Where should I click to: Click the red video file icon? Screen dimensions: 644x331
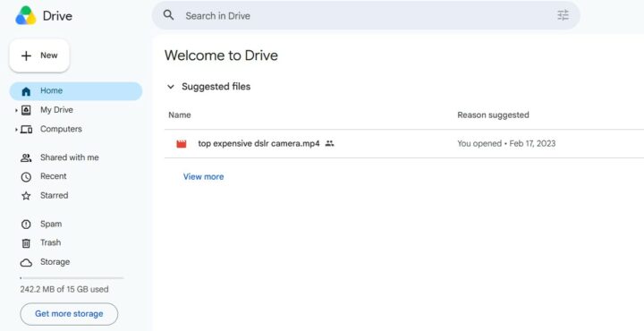coord(181,144)
